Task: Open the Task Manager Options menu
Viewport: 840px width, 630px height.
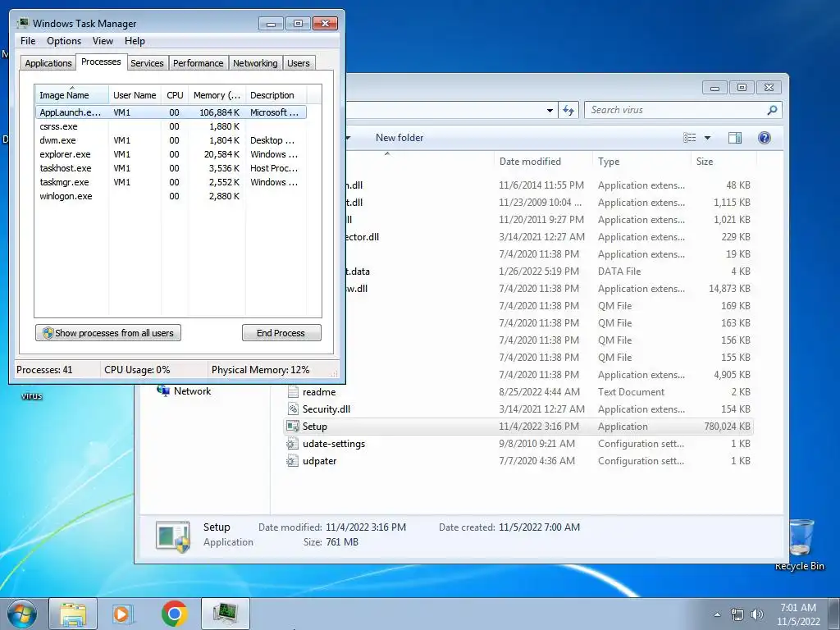Action: click(x=64, y=41)
